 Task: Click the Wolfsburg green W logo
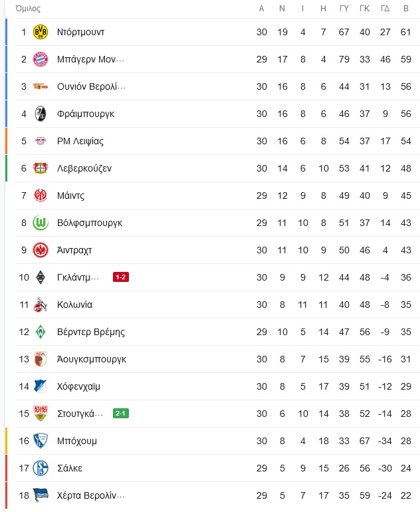tap(41, 223)
